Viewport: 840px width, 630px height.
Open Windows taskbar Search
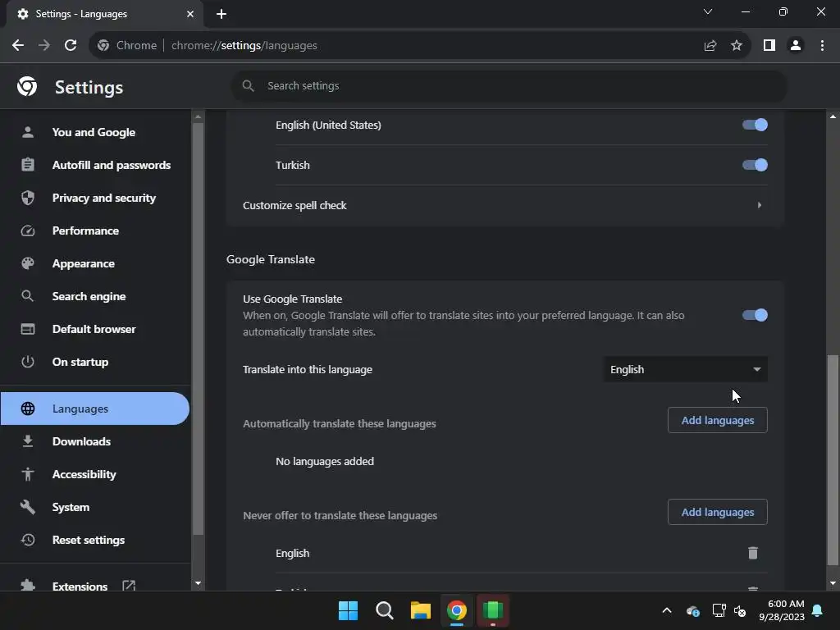[384, 610]
